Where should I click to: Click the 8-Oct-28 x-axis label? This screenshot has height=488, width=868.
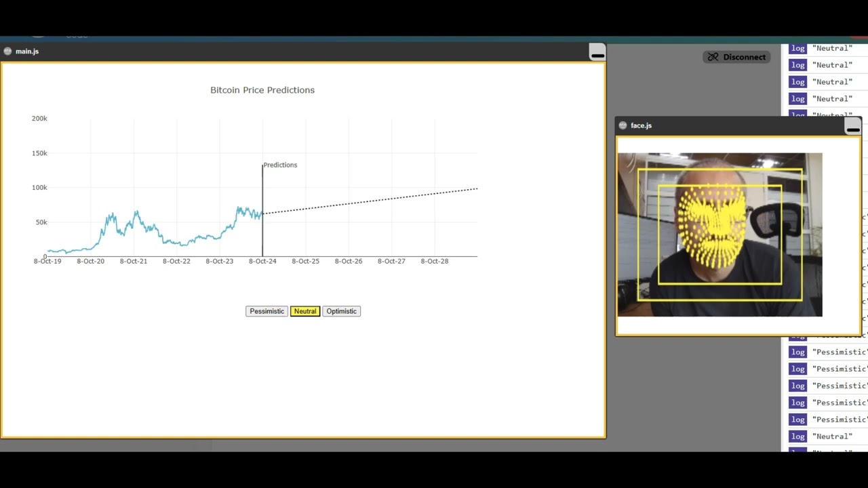(x=434, y=261)
